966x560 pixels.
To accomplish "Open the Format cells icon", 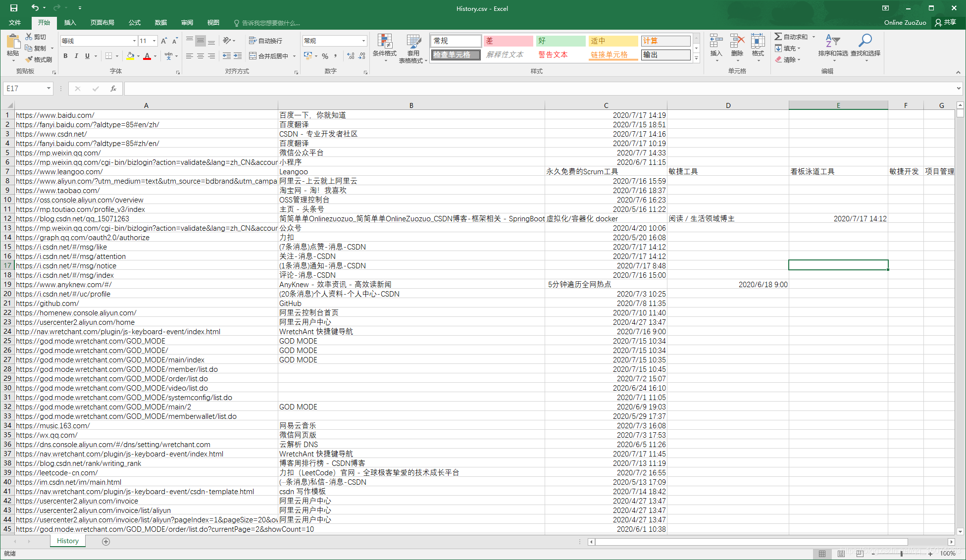I will point(758,42).
